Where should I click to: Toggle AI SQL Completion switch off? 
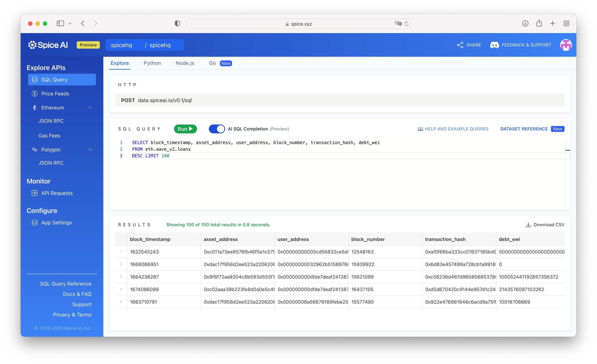[217, 129]
